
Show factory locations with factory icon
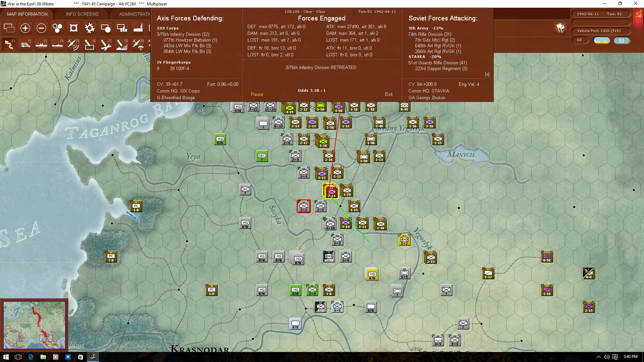point(138,28)
